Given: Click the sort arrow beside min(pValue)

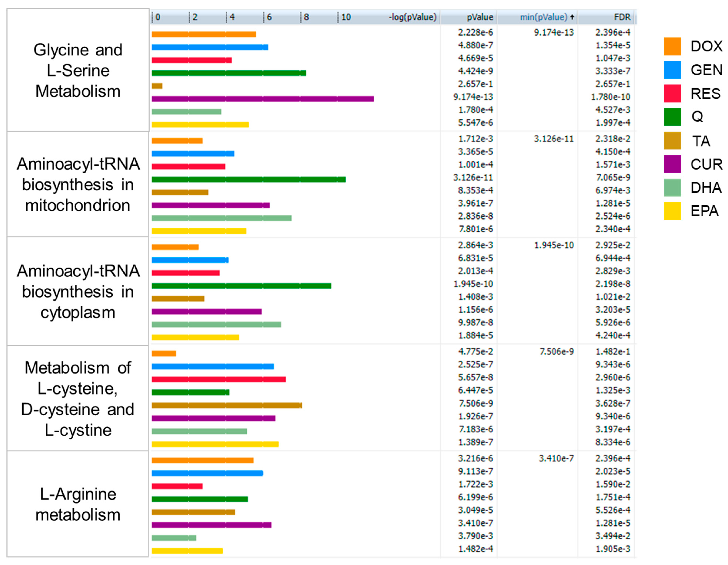Looking at the screenshot, I should click(572, 17).
